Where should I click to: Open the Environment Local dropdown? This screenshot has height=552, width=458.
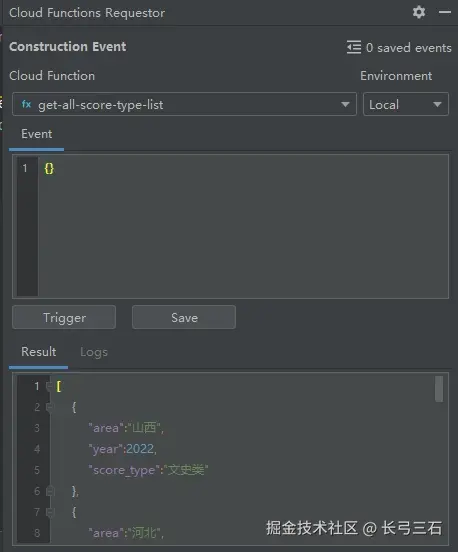click(x=406, y=104)
